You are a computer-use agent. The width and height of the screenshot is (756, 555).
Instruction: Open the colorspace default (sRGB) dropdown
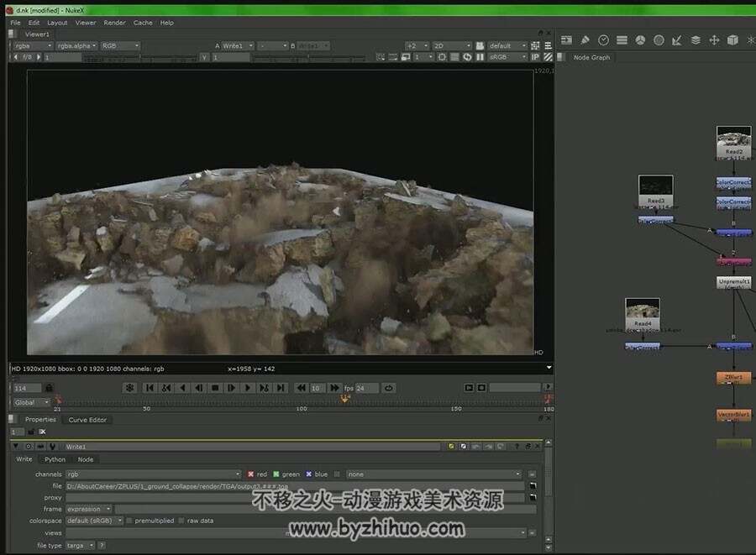[94, 521]
